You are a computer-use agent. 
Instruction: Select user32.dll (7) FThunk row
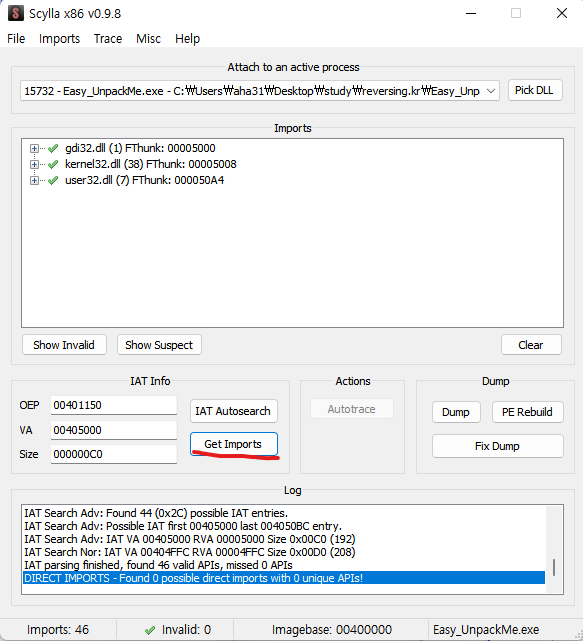pos(144,180)
